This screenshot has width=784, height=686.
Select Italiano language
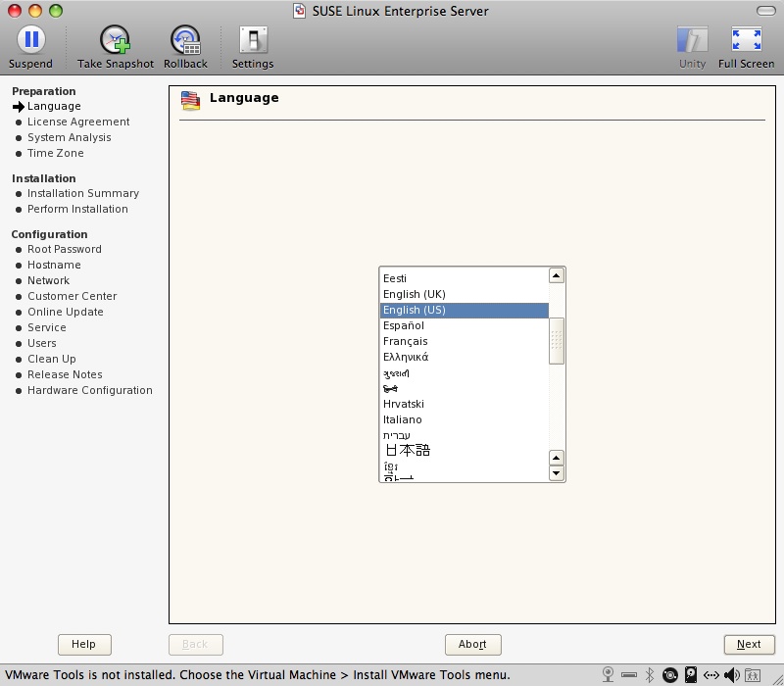click(x=464, y=419)
